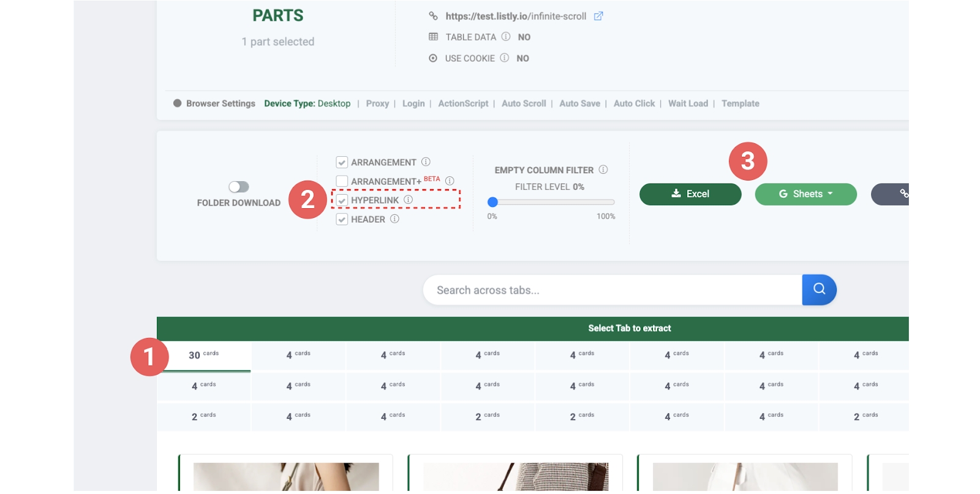
Task: Uncheck the HYPERLINK checkbox
Action: (x=342, y=201)
